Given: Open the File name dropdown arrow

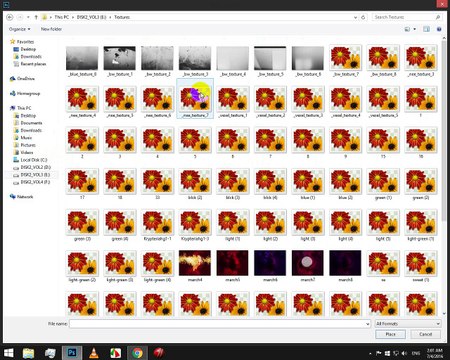Looking at the screenshot, I should (x=367, y=324).
